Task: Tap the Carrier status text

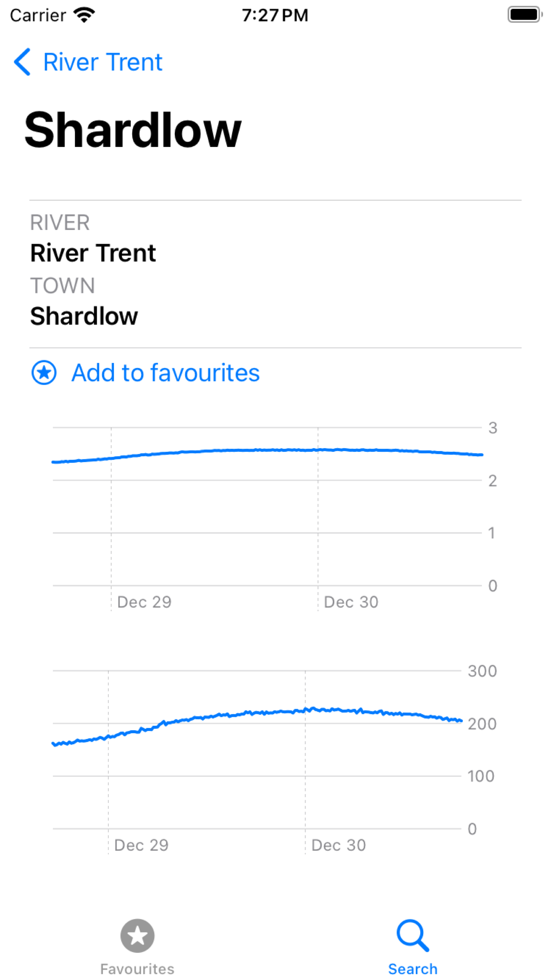Action: [38, 15]
